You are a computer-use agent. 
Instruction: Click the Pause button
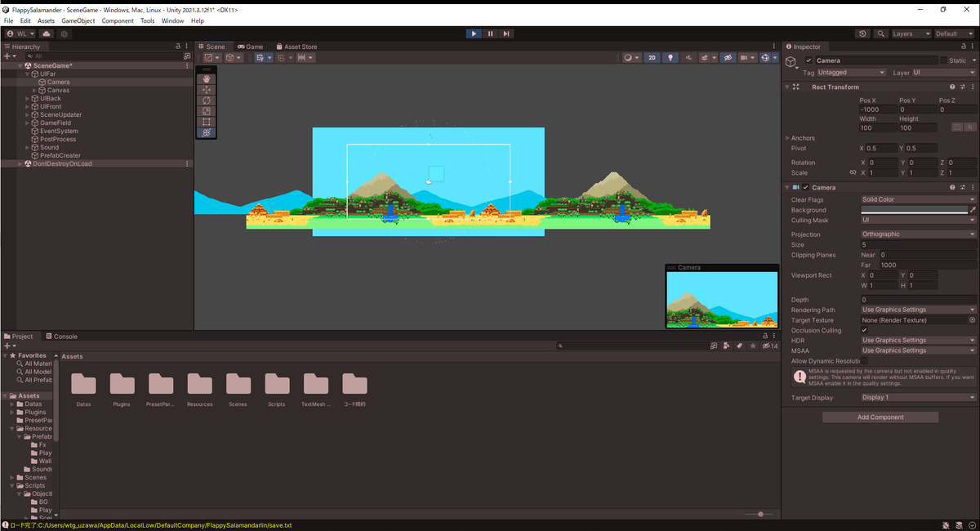(x=490, y=33)
